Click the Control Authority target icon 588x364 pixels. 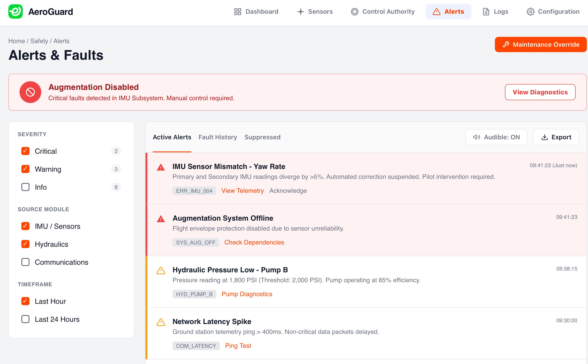[x=354, y=11]
